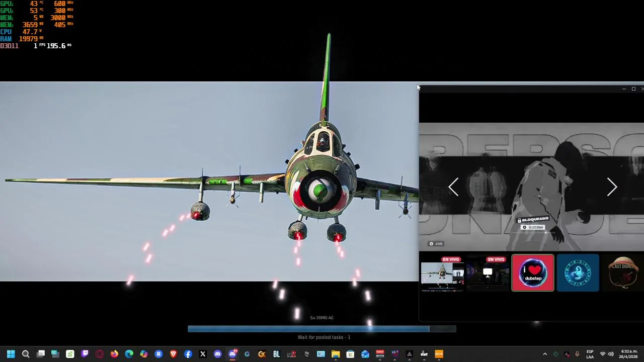Go to previous slide with left arrow
The width and height of the screenshot is (644, 362).
[x=453, y=187]
